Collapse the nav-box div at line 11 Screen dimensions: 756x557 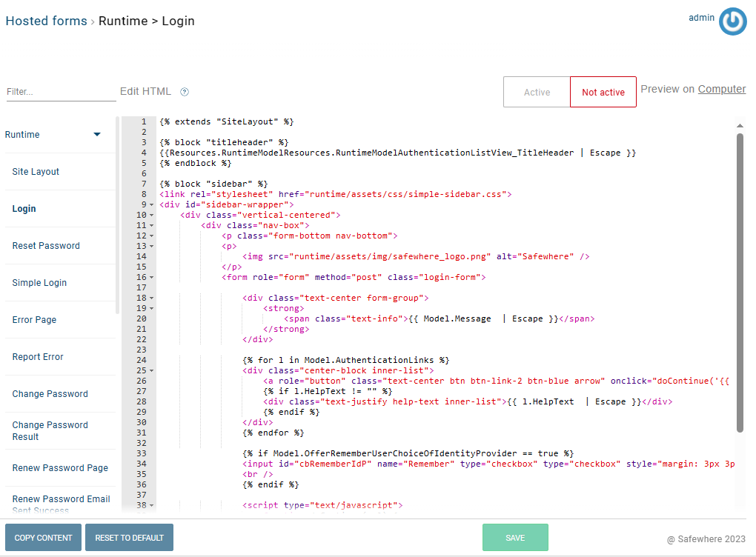(x=152, y=225)
